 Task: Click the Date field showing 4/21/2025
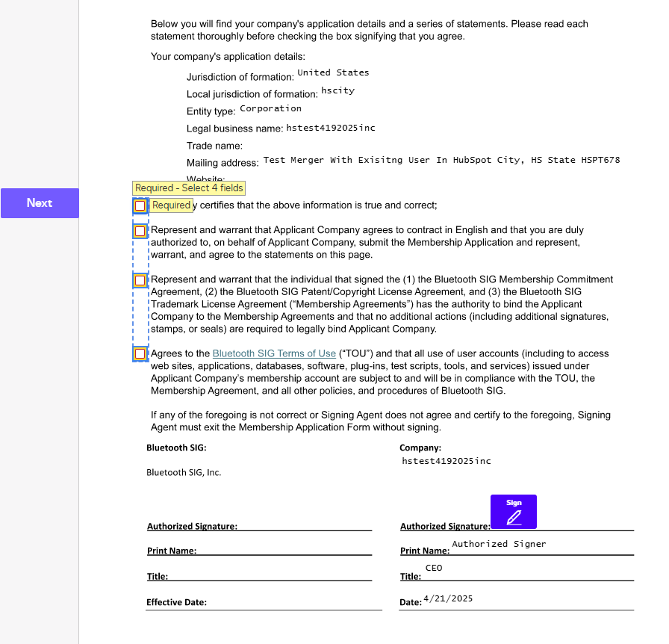pyautogui.click(x=448, y=598)
